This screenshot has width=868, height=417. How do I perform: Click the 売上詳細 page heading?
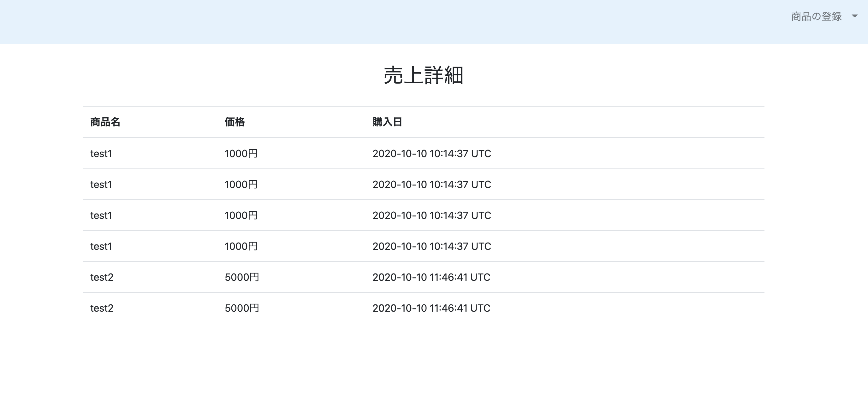(424, 75)
